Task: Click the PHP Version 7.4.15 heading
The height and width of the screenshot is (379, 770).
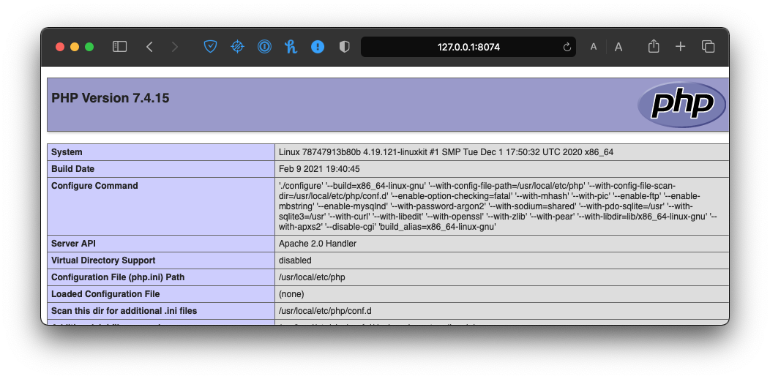Action: pyautogui.click(x=110, y=98)
